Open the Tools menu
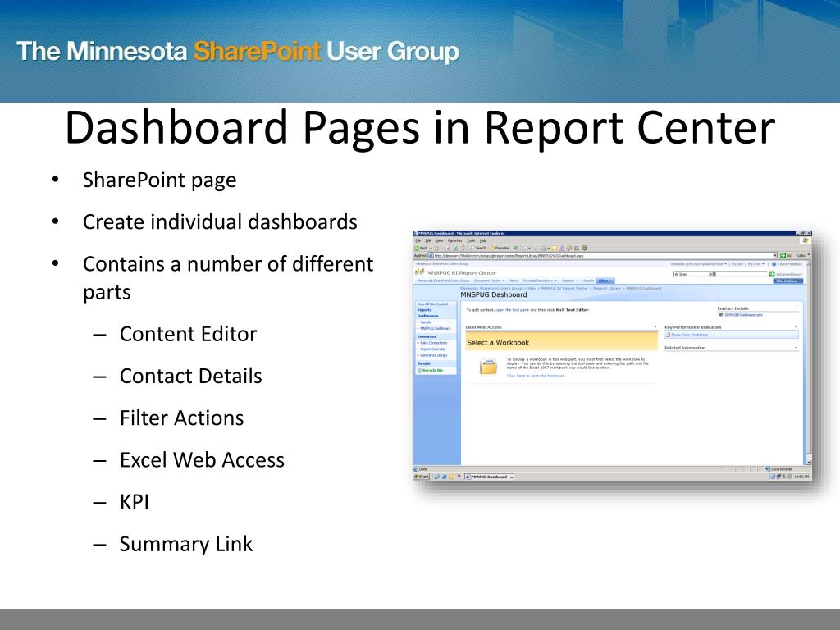This screenshot has height=630, width=840. pos(471,240)
